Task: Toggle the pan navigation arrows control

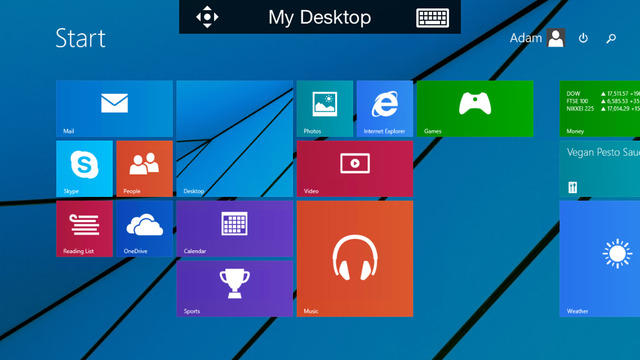Action: [207, 17]
